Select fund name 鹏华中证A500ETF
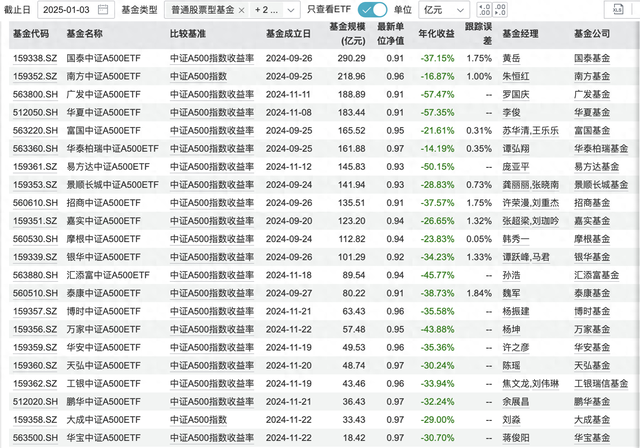 pos(103,401)
